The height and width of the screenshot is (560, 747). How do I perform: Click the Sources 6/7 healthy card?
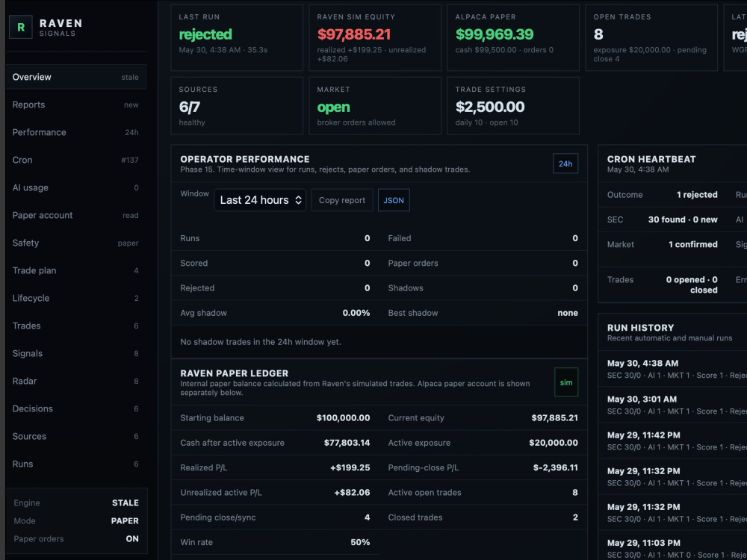237,106
